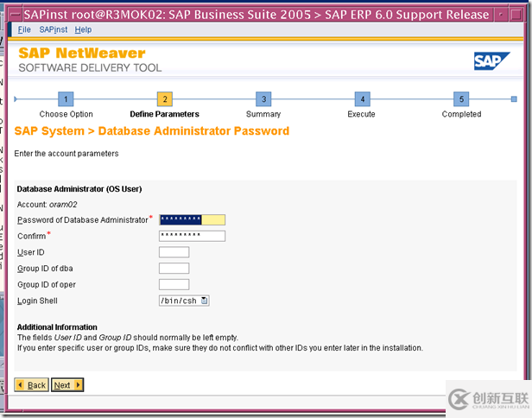Click the 'Define Parameters' step label
The image size is (532, 418).
pyautogui.click(x=165, y=114)
